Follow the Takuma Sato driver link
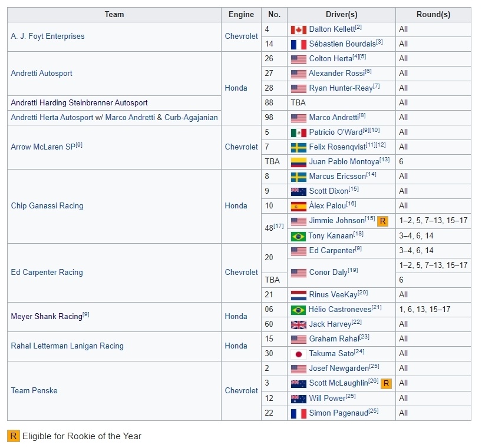The height and width of the screenshot is (448, 482). (331, 354)
